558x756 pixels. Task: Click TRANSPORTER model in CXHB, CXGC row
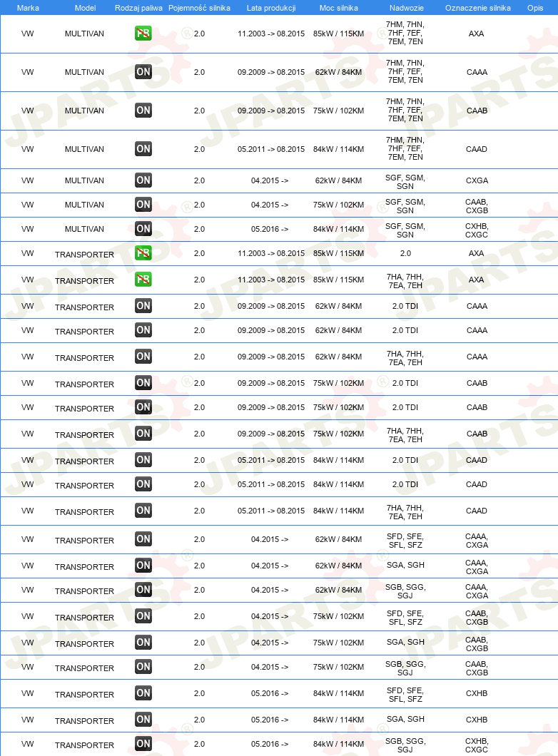[x=84, y=745]
